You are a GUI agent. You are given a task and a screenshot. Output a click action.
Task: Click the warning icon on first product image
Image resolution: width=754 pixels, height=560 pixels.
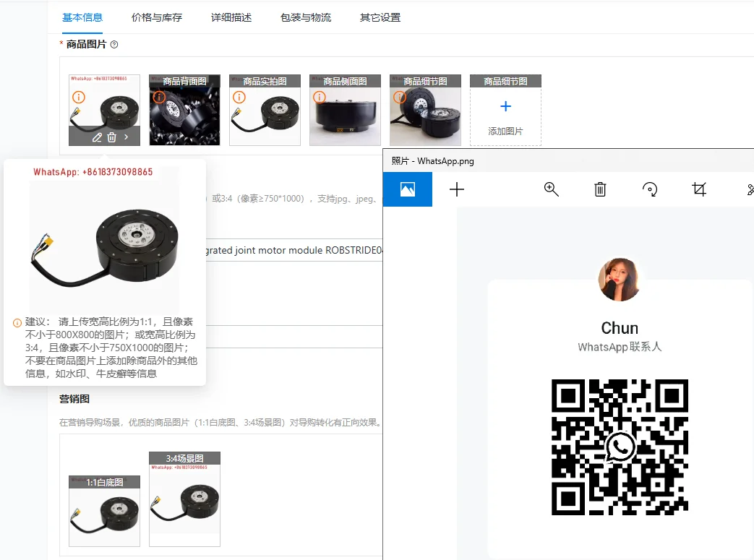pyautogui.click(x=79, y=97)
